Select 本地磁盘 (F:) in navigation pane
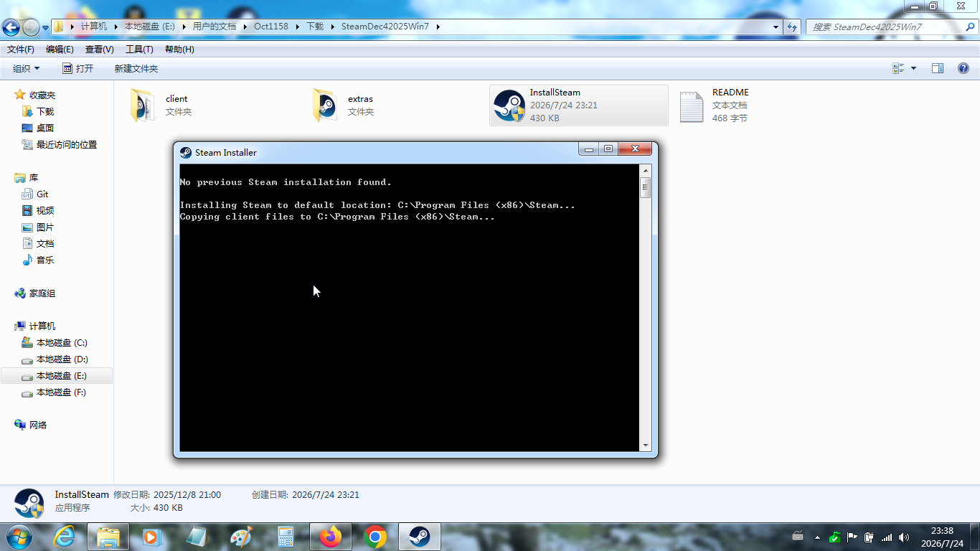The width and height of the screenshot is (980, 551). tap(61, 393)
